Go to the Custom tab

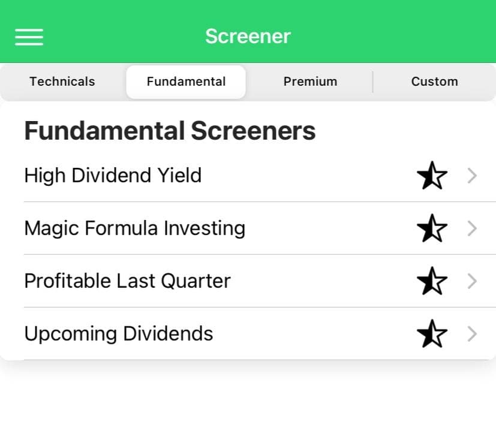point(434,82)
